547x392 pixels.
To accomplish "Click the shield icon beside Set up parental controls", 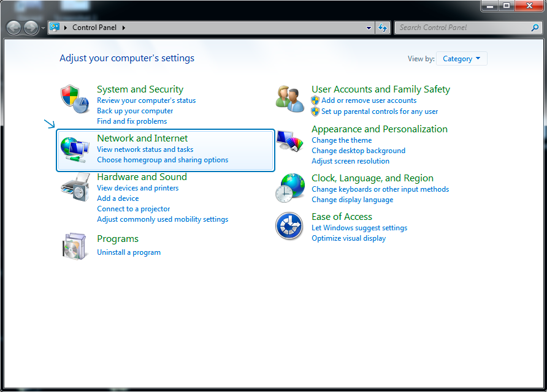I will (x=315, y=111).
